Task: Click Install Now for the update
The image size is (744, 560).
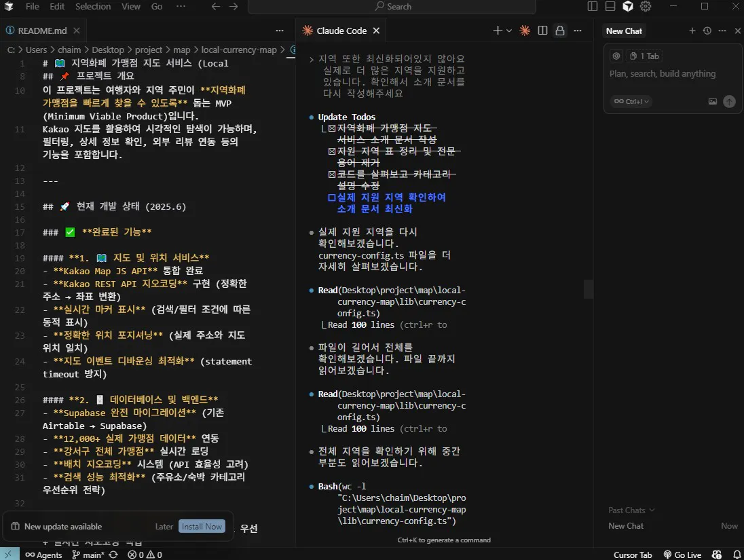Action: (x=202, y=526)
